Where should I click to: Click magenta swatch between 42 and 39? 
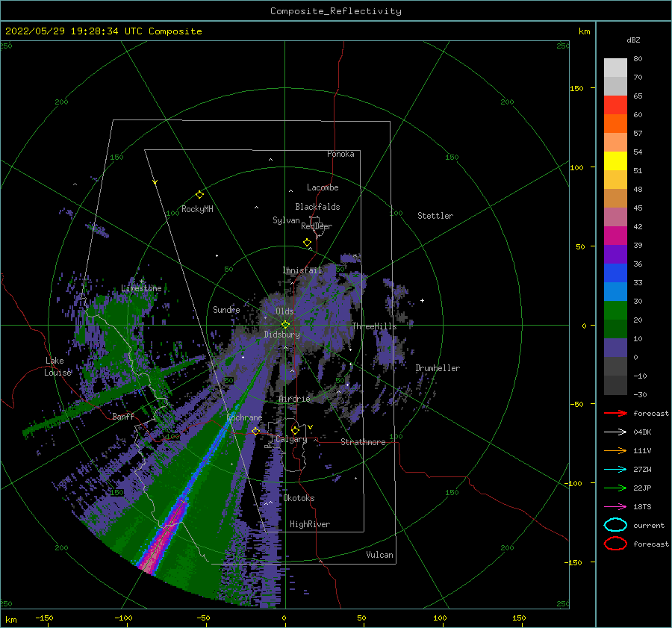[615, 236]
